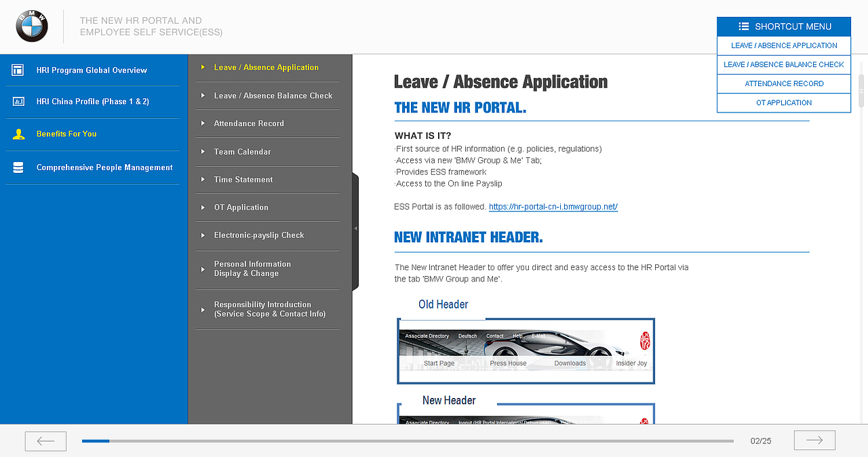Expand Electronic-payslip Check arrow

click(x=203, y=235)
